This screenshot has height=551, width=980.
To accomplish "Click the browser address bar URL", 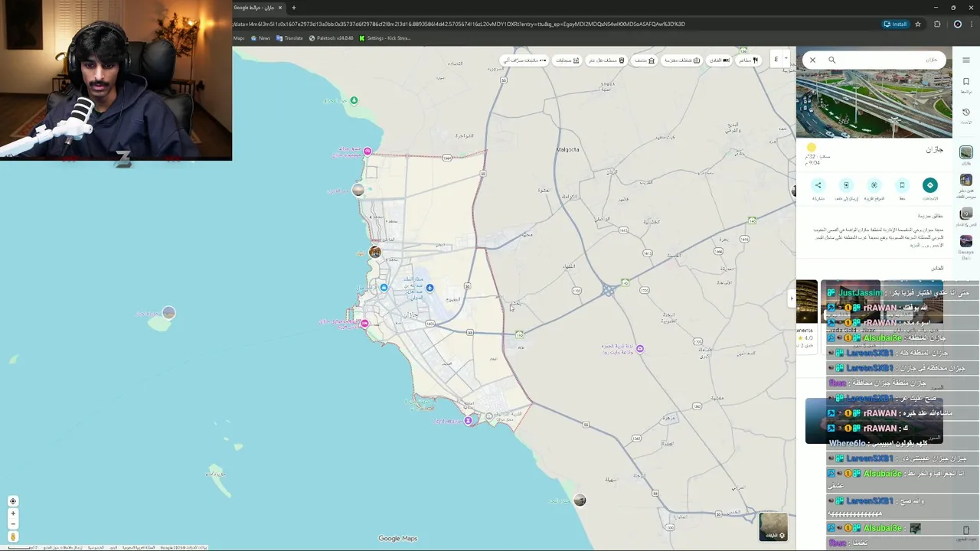I will pos(459,24).
